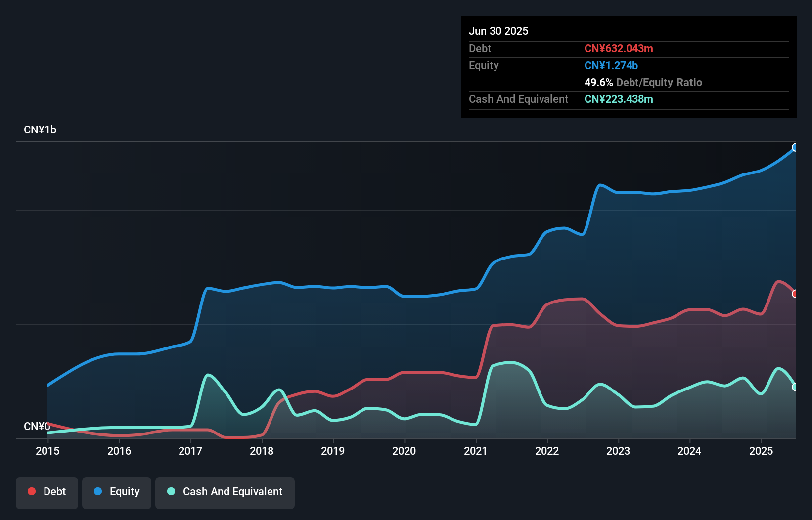Click the 49.6% Debt/Equity Ratio text
This screenshot has height=520, width=812.
point(643,82)
